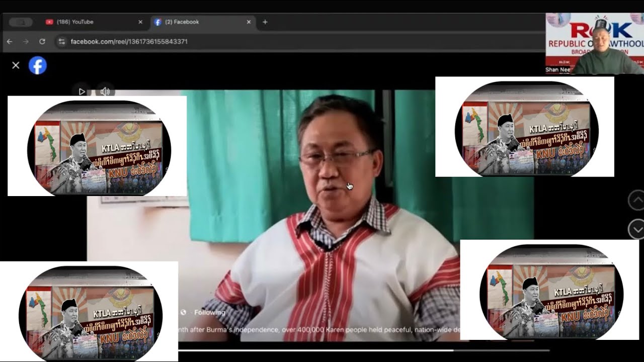The image size is (644, 362).
Task: Open the tab search dropdown button
Action: point(21,22)
